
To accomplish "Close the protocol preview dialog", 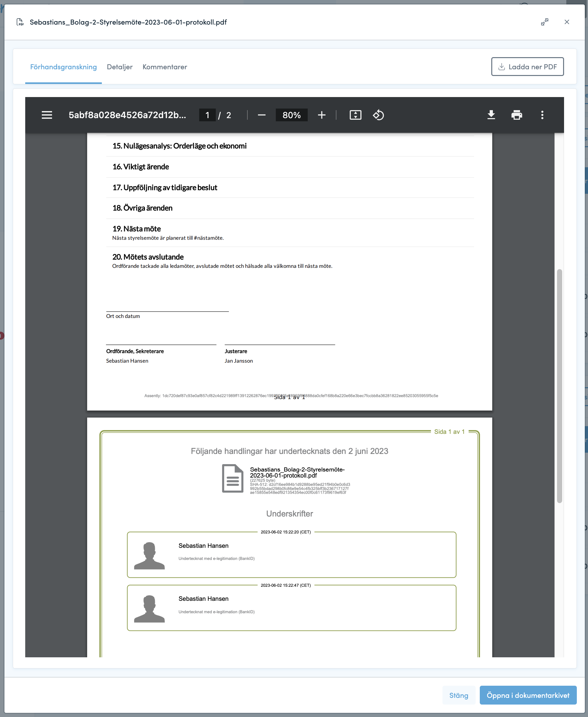I will click(567, 22).
